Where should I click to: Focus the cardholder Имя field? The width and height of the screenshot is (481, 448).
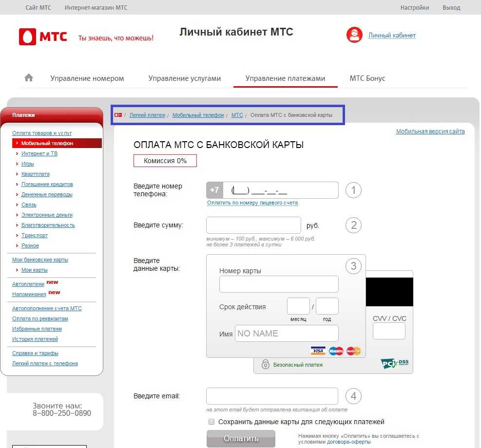[x=287, y=333]
